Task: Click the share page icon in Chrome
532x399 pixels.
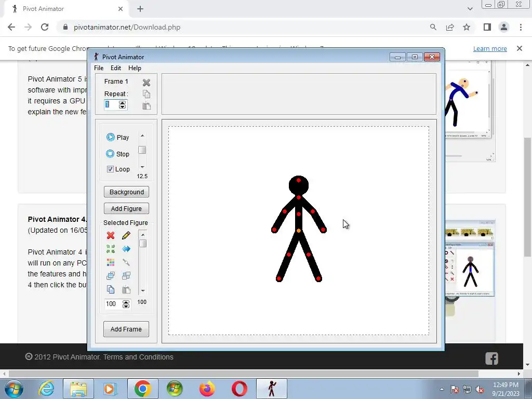Action: pos(450,27)
